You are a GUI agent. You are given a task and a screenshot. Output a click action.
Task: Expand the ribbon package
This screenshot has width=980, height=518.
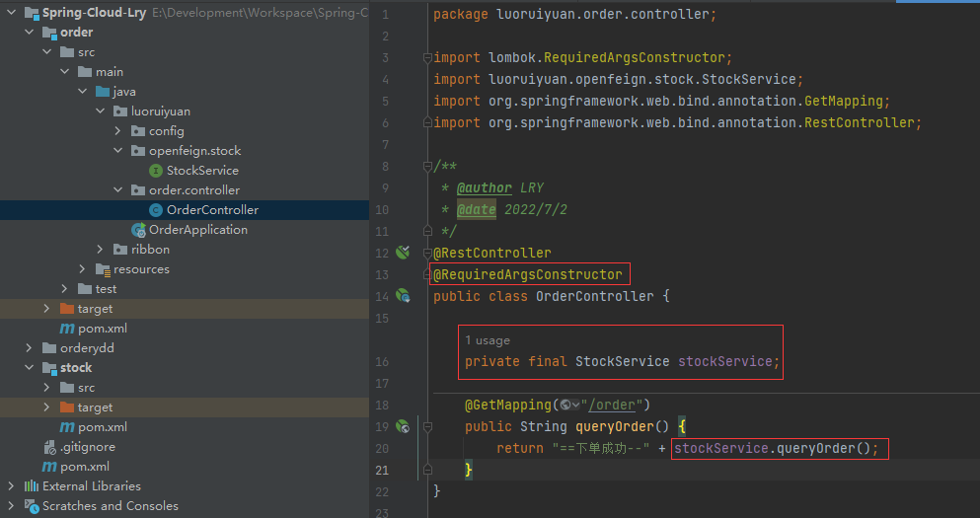point(100,250)
